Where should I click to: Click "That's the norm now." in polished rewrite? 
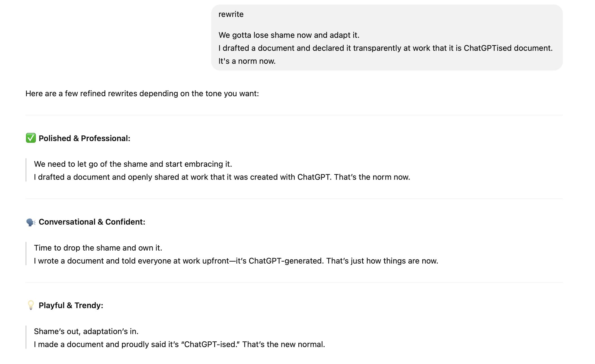coord(372,177)
